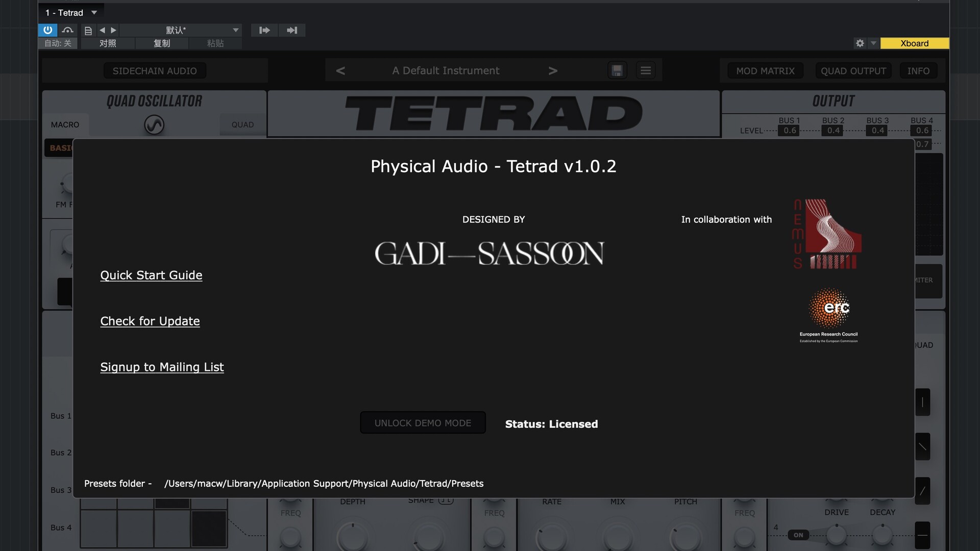This screenshot has width=980, height=551.
Task: Click the 粘贴 paste button
Action: 215,43
